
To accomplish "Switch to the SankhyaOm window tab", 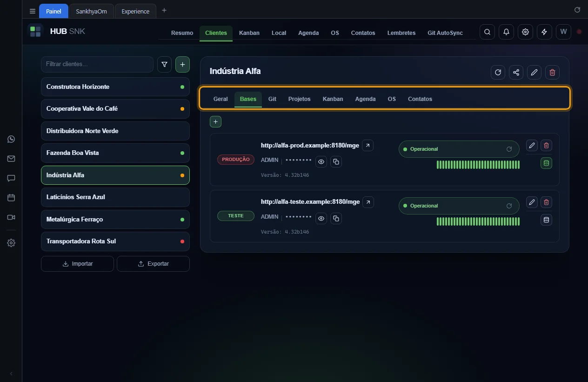I will pos(92,11).
